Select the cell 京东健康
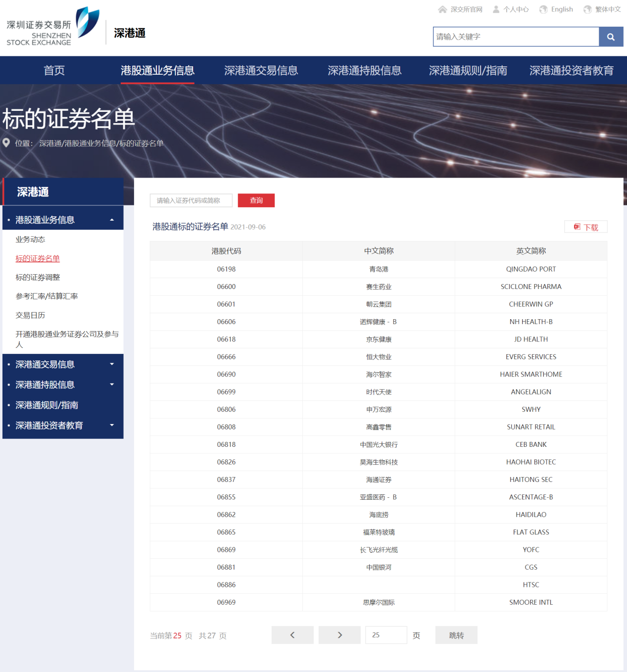The height and width of the screenshot is (672, 627). click(x=379, y=339)
